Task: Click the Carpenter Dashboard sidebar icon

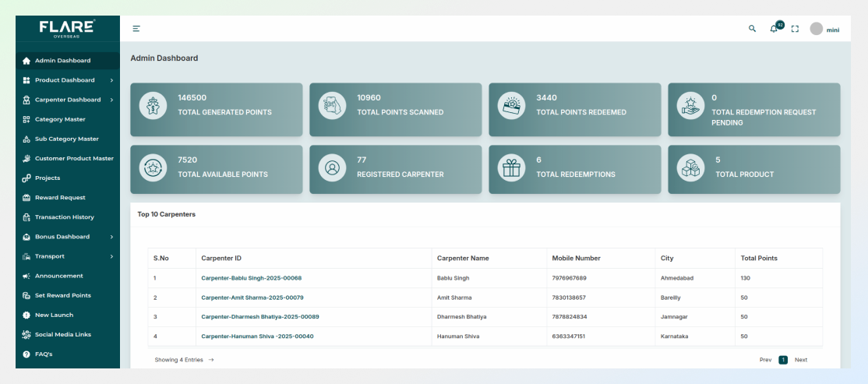Action: click(26, 100)
